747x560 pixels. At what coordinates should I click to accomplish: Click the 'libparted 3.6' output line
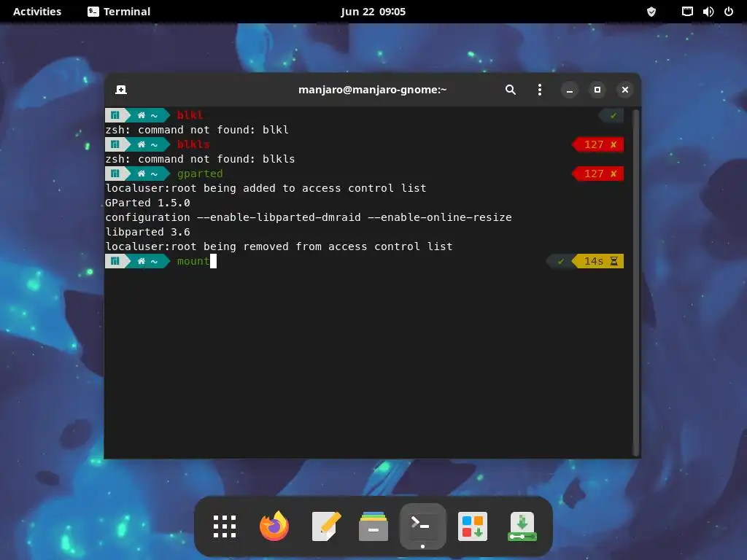point(147,232)
